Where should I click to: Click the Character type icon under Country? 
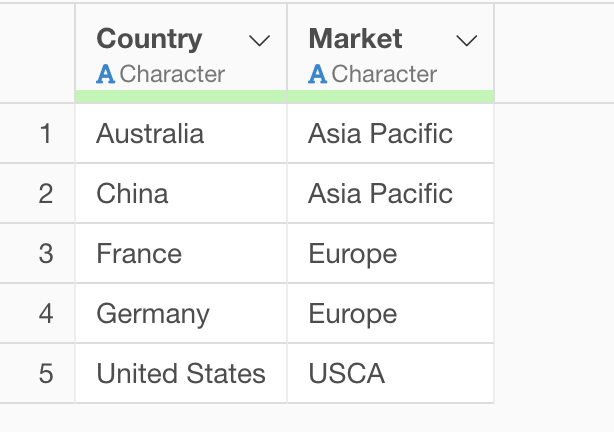(x=106, y=74)
